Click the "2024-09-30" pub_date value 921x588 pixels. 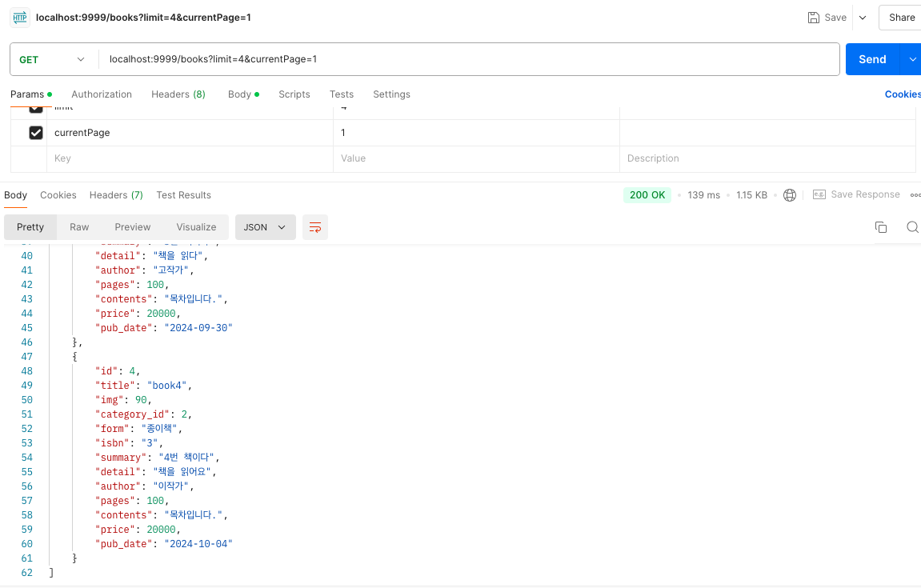tap(198, 328)
